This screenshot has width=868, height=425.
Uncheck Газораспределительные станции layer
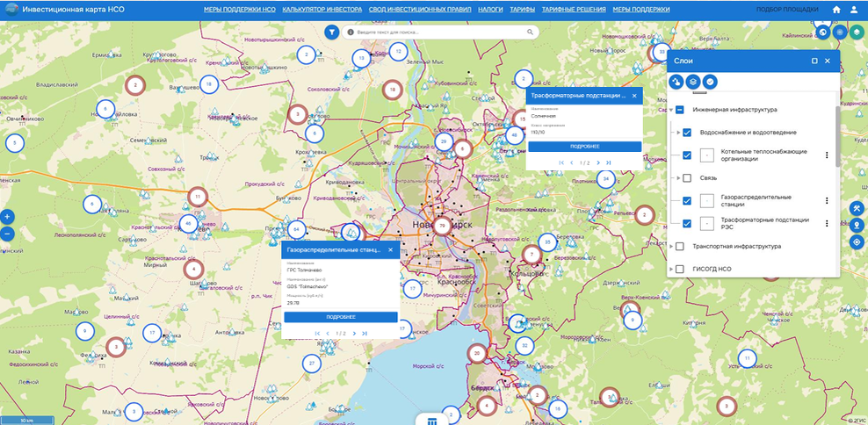click(687, 201)
